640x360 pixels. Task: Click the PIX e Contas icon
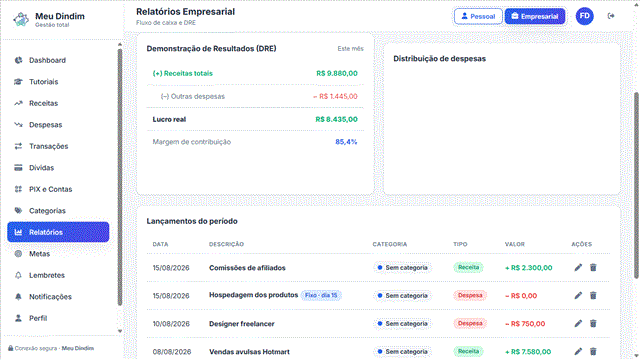coord(18,189)
